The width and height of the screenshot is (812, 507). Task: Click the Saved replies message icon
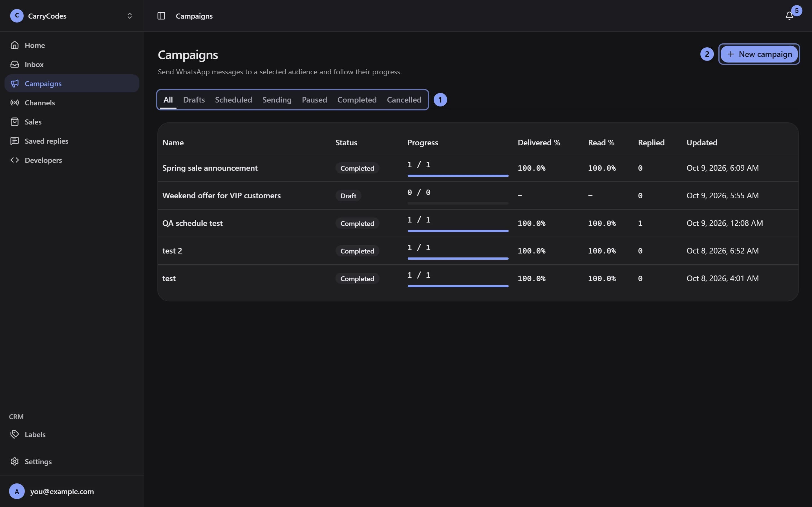click(x=14, y=141)
